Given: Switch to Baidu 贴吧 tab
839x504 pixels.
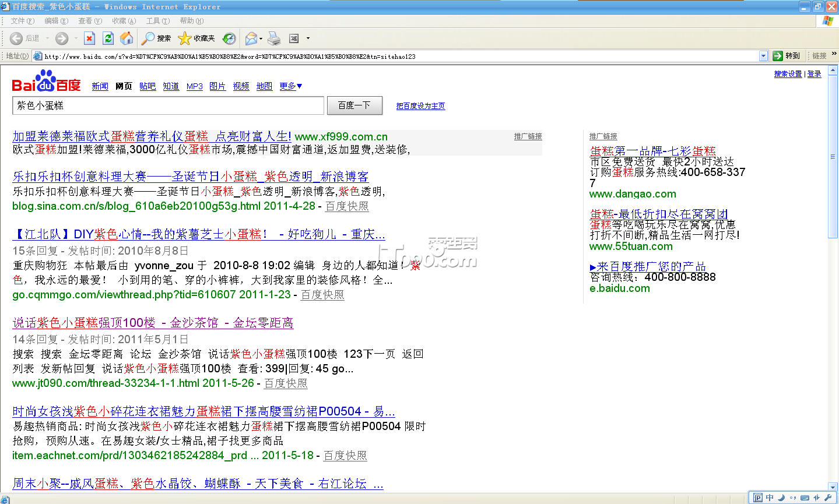Looking at the screenshot, I should [x=148, y=86].
